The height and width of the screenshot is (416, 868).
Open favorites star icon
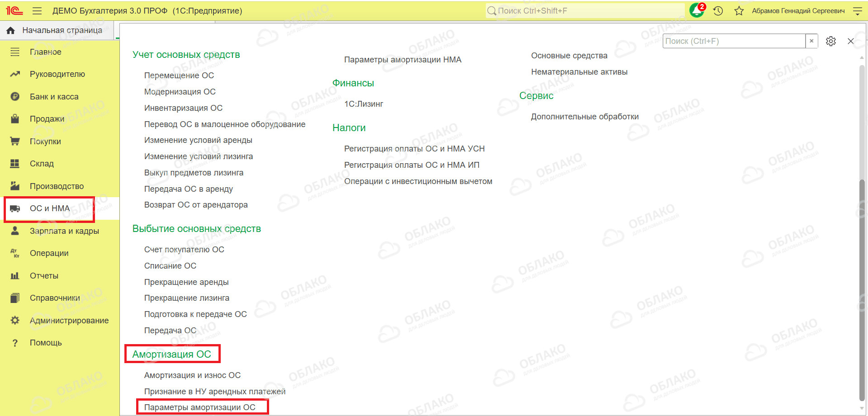[739, 11]
